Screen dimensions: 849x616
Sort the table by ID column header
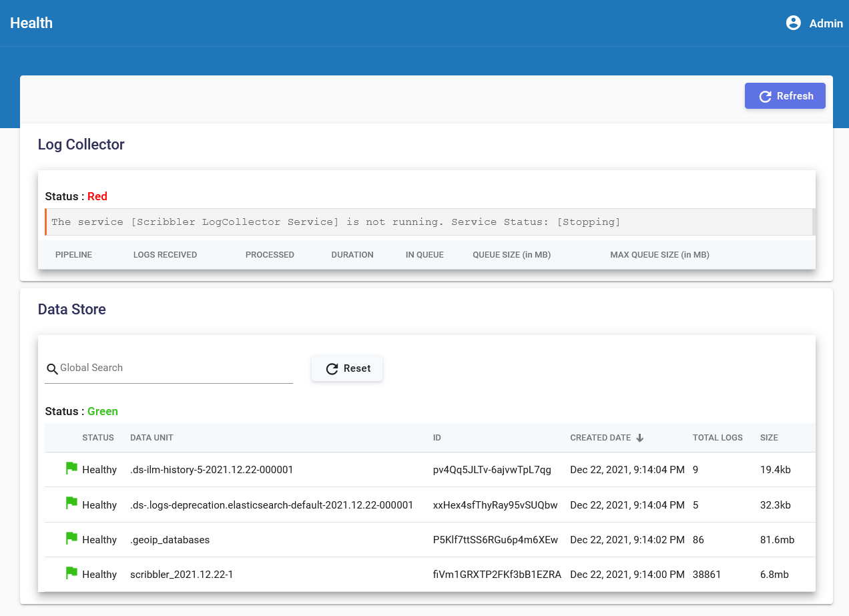pos(437,438)
